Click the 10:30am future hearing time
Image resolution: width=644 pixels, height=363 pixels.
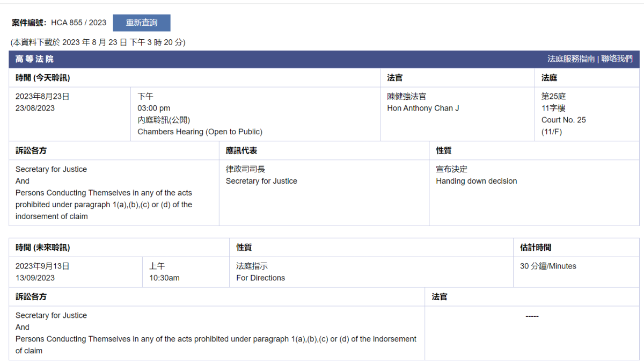(x=164, y=278)
